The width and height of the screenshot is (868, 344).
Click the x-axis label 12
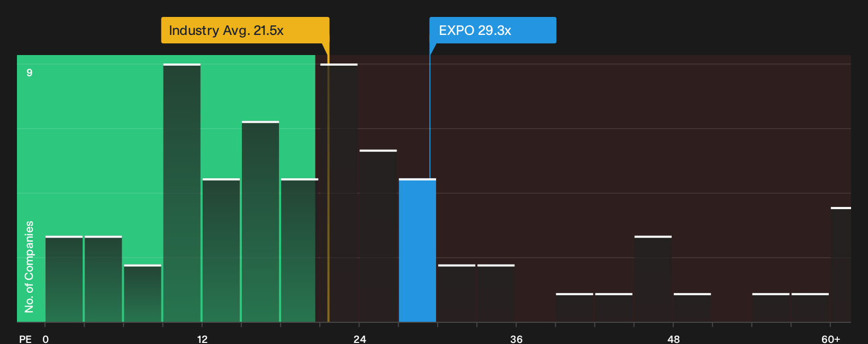(202, 339)
